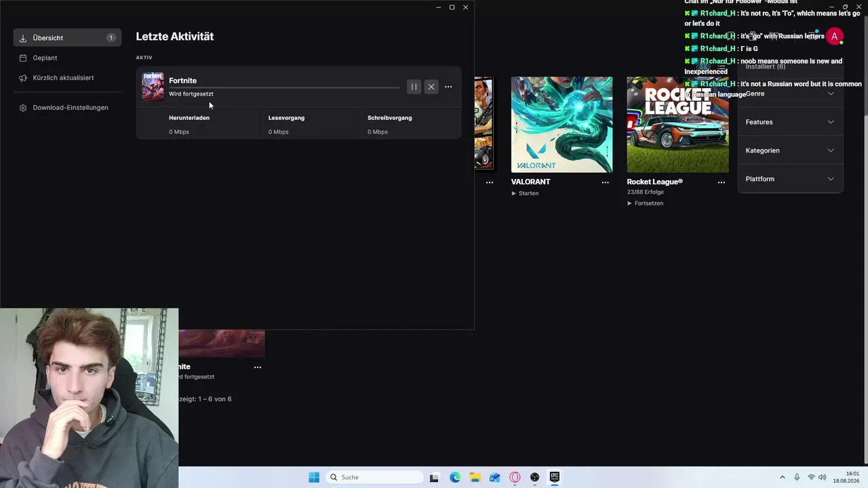Click the taskbar Suche search box
The image size is (868, 488).
coord(374,477)
